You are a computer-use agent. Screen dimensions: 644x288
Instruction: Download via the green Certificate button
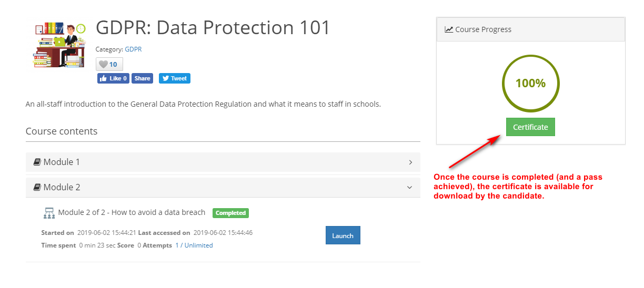530,127
